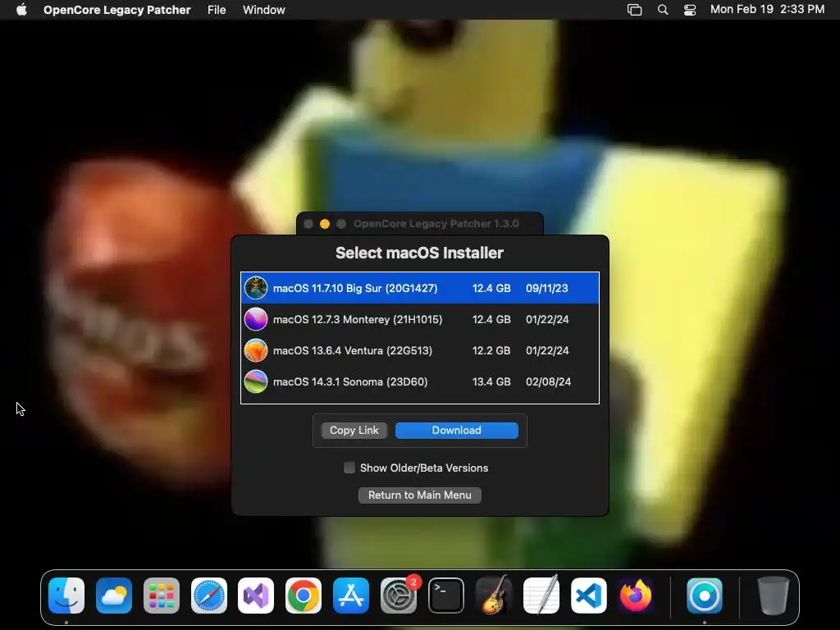Viewport: 840px width, 630px height.
Task: Select the macOS 11.7.10 Big Sur row
Action: click(x=420, y=288)
